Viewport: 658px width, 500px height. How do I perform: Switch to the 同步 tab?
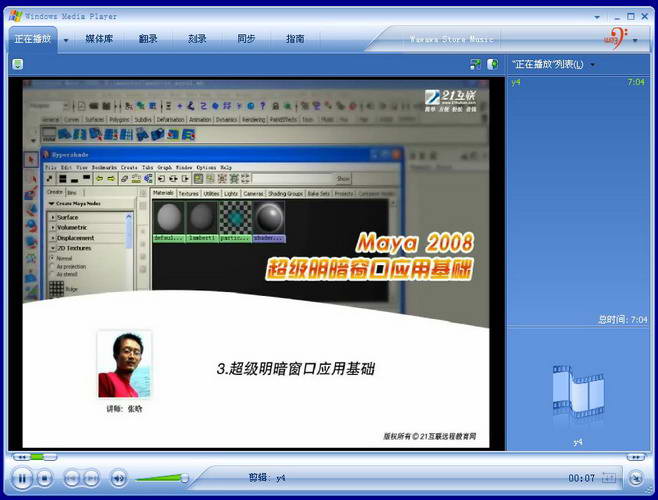coord(246,39)
